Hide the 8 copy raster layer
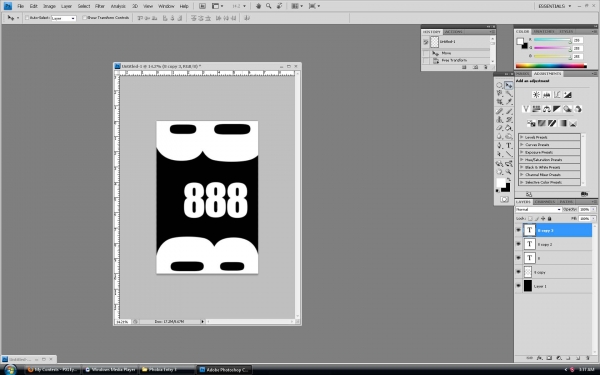 coord(518,272)
